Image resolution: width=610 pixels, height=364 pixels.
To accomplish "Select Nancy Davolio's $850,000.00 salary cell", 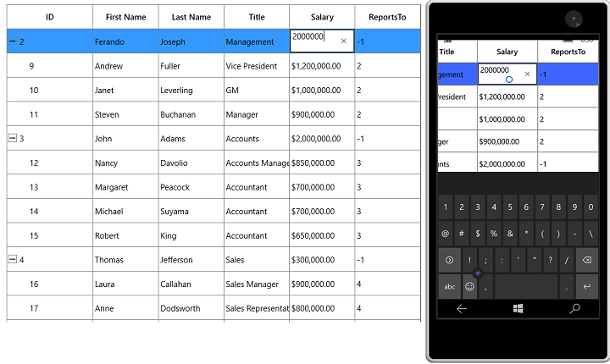I will point(322,163).
